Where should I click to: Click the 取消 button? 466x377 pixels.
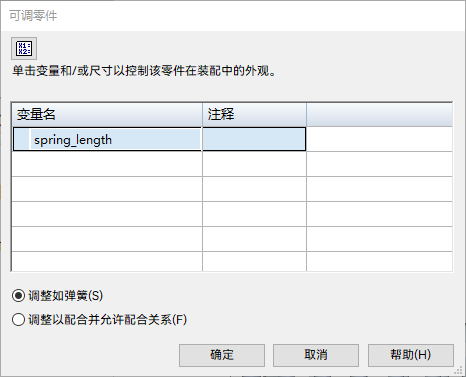point(316,355)
